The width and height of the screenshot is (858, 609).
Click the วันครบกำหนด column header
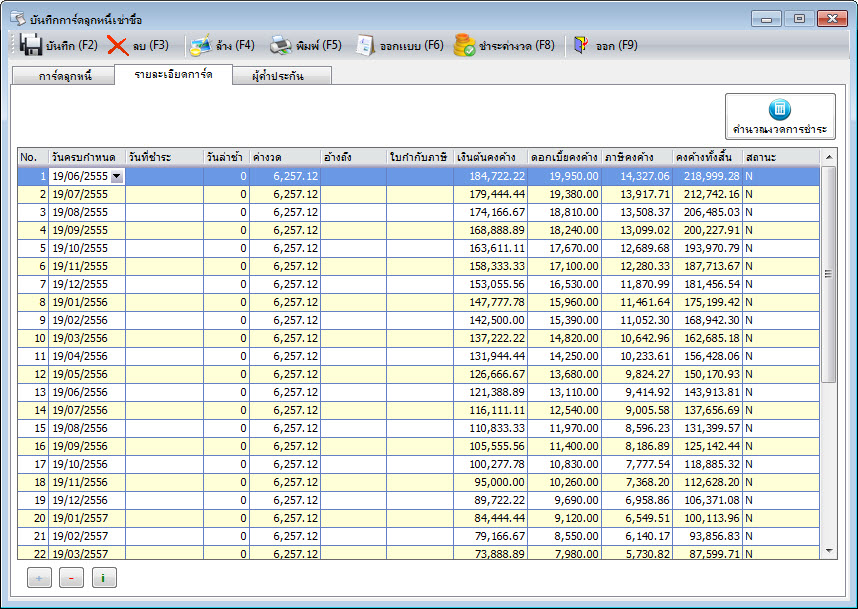coord(88,157)
